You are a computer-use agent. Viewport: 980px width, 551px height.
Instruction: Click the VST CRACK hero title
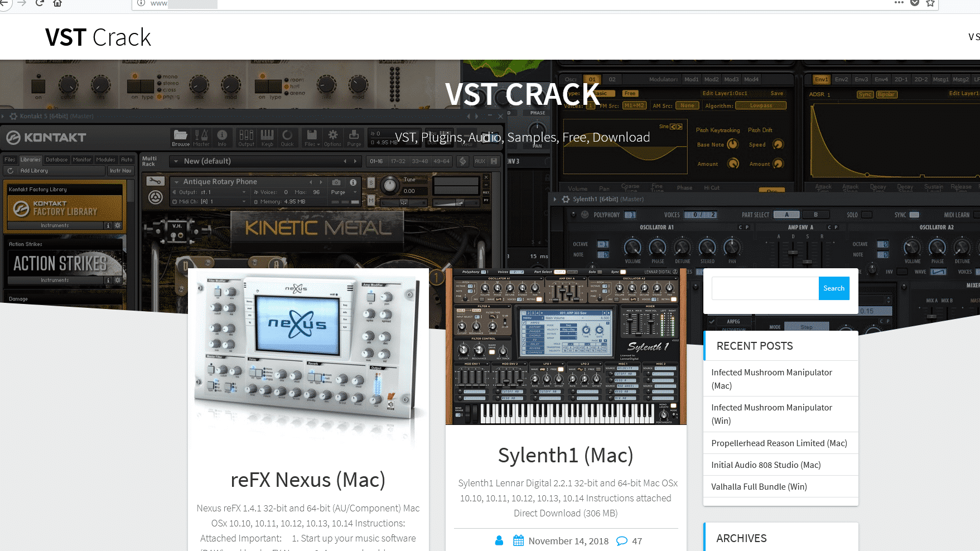click(523, 94)
